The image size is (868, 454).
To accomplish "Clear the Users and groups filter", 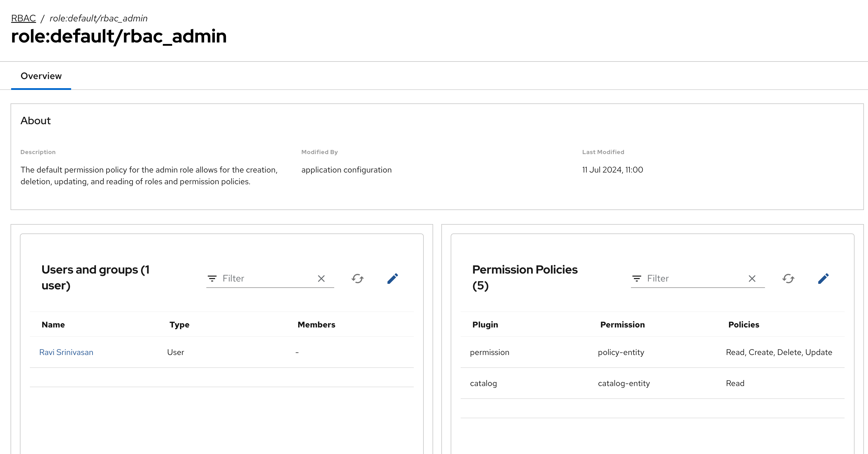I will point(321,279).
